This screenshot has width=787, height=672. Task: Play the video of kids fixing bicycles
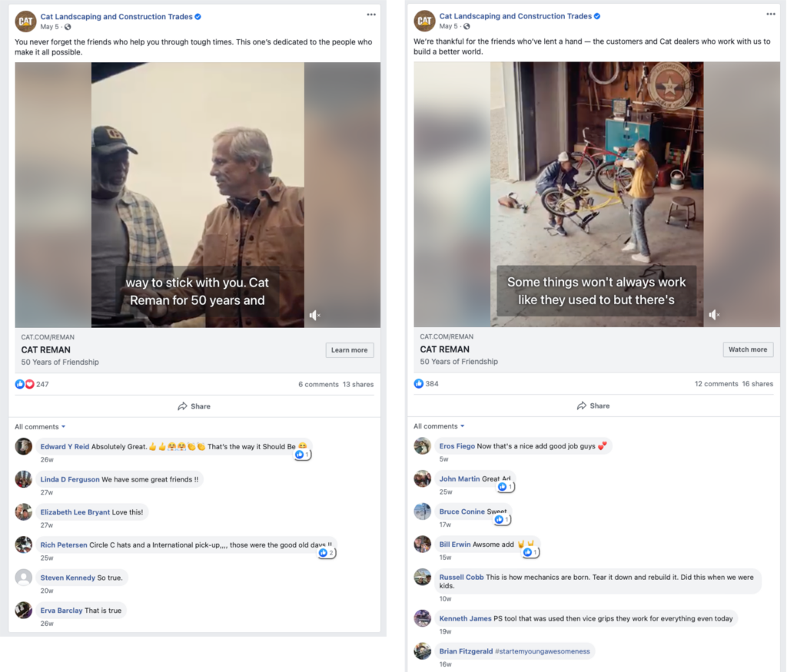(x=596, y=194)
